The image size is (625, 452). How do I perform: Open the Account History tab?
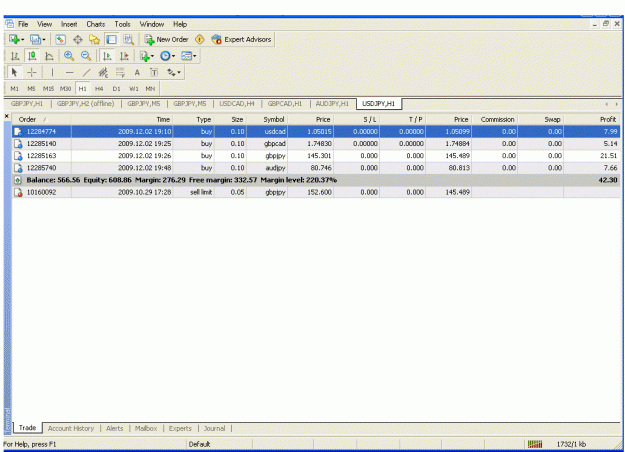coord(71,428)
